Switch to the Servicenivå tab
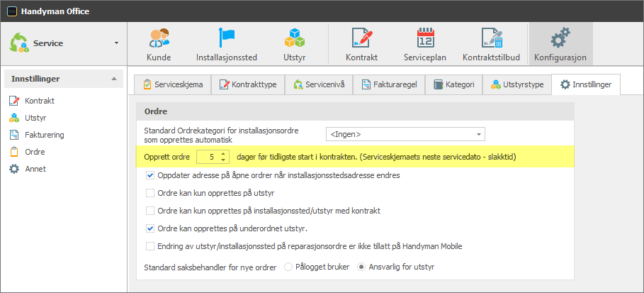The image size is (644, 293). tap(318, 84)
